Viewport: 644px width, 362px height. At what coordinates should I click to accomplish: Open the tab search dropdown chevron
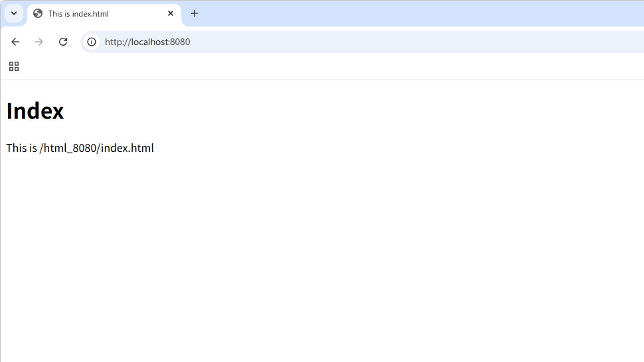[14, 13]
